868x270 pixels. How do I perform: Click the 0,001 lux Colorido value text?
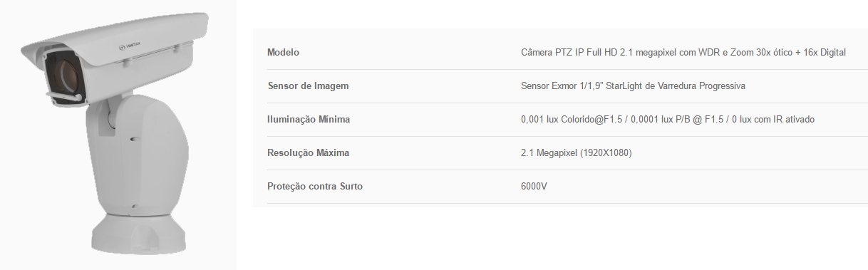tap(668, 120)
